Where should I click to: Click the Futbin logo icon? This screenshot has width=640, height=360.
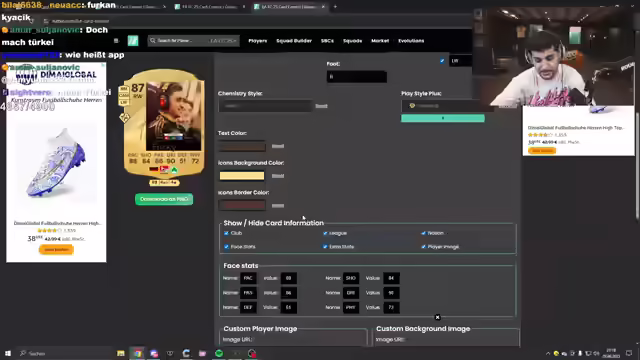coord(133,41)
